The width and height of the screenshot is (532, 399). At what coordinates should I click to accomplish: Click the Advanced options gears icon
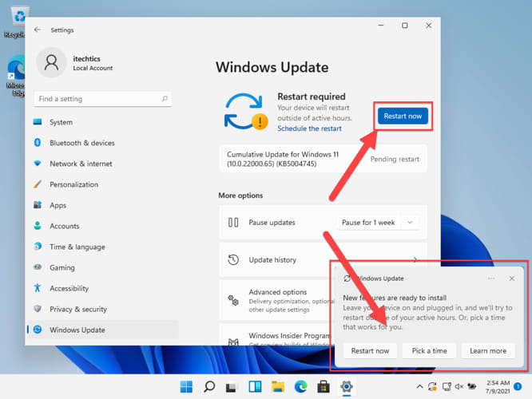233,300
